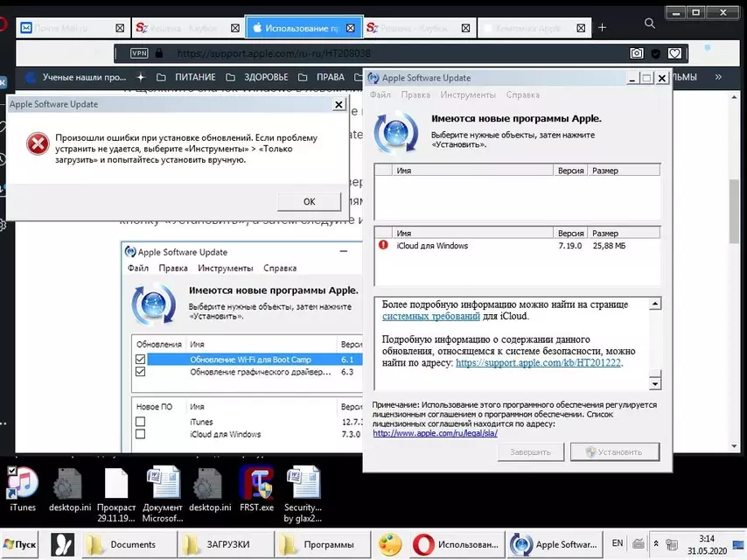Click the Apple Software Update globe logo
This screenshot has width=747, height=560.
pos(396,132)
